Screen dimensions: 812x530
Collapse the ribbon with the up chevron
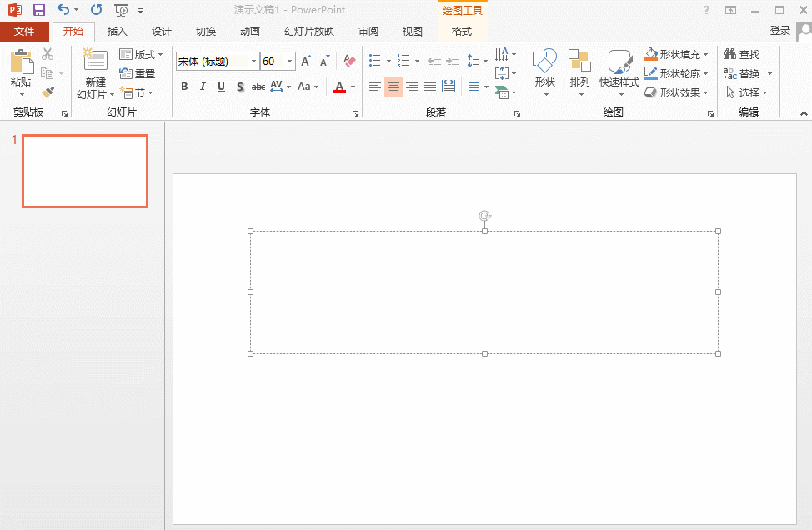click(804, 113)
